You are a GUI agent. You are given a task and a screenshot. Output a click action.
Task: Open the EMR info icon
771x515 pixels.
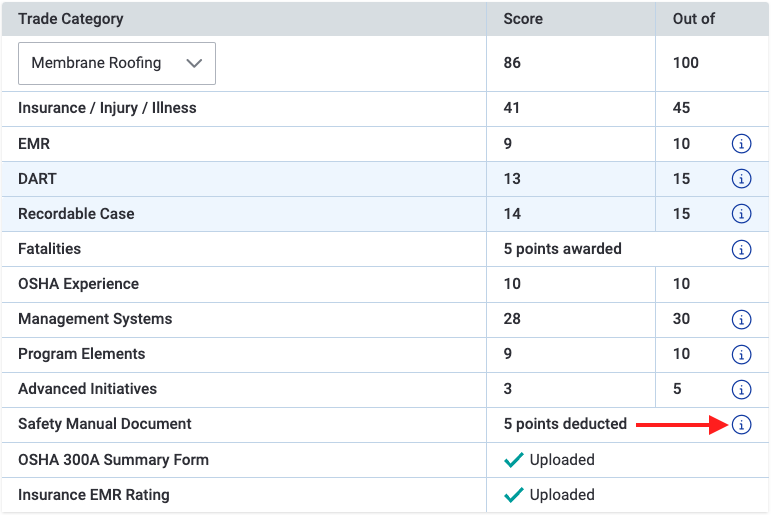pos(741,144)
